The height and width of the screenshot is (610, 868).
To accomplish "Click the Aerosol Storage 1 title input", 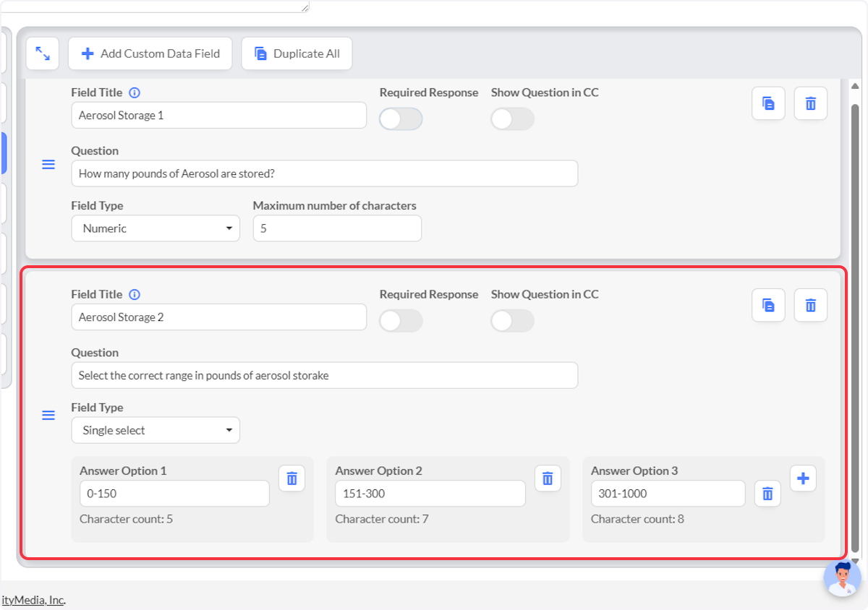I will pyautogui.click(x=218, y=115).
